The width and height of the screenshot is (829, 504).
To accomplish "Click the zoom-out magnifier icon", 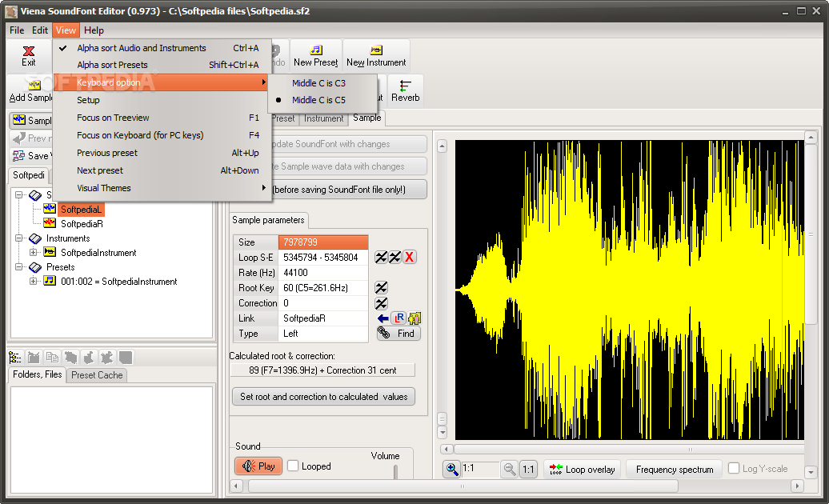I will pyautogui.click(x=510, y=469).
